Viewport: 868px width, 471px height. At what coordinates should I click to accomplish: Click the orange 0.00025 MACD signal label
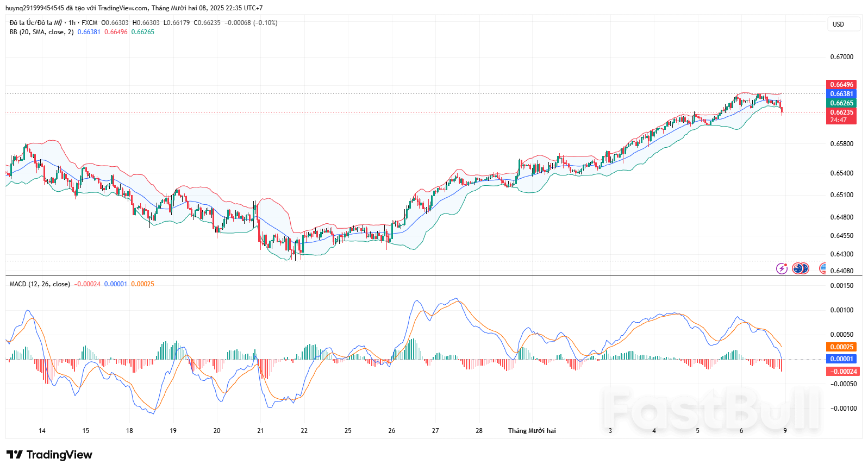pos(841,347)
